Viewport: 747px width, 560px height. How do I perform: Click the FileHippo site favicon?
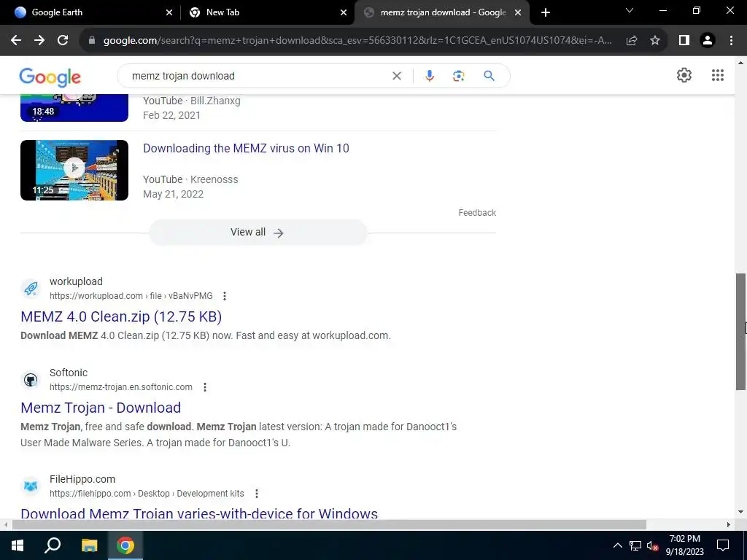pos(31,486)
